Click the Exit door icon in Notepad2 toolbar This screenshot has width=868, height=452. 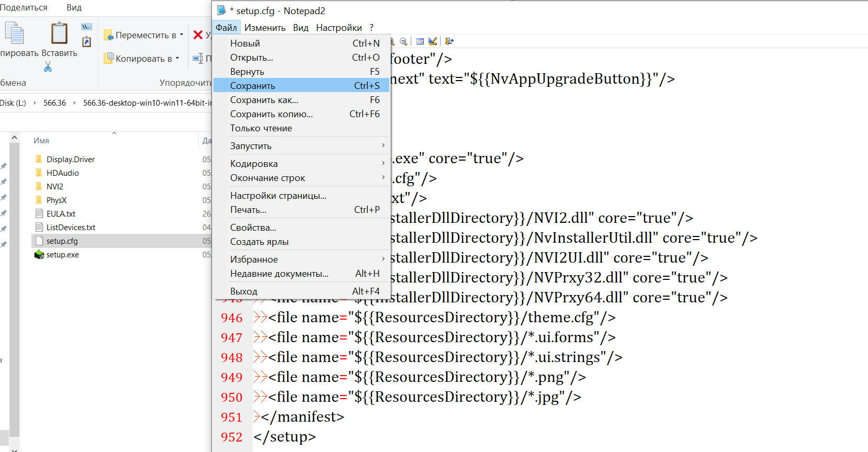point(449,41)
